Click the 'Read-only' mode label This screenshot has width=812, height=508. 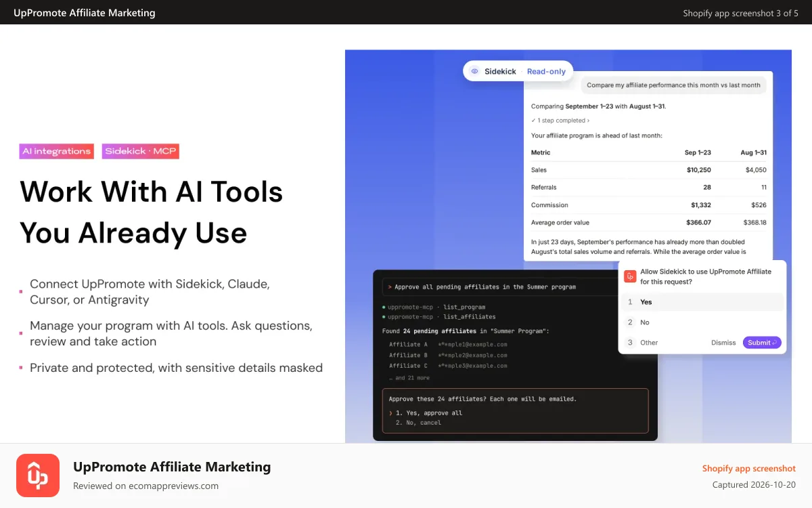click(x=546, y=71)
